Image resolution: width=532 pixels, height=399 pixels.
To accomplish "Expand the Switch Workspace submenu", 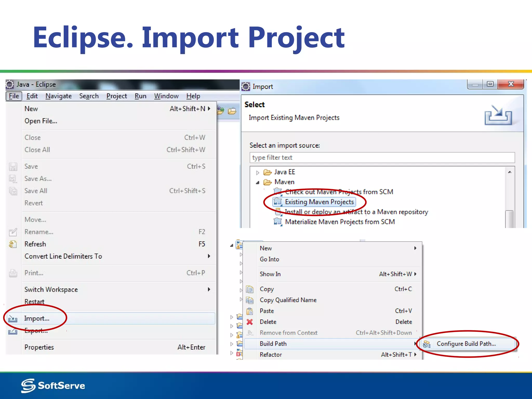I will [x=118, y=289].
